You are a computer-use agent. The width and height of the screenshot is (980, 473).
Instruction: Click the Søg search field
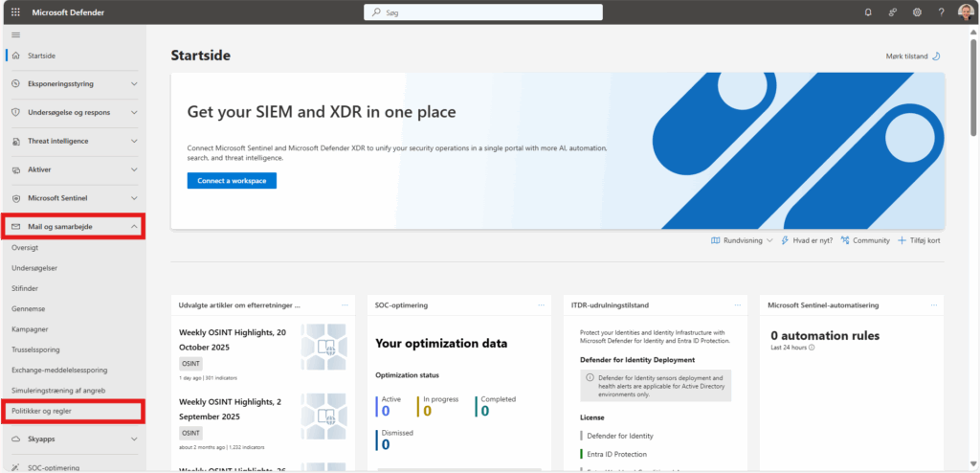[x=483, y=11]
